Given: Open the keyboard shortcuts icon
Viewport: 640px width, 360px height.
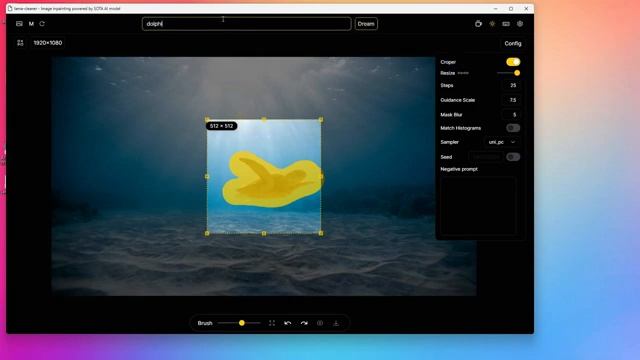Looking at the screenshot, I should coord(506,24).
